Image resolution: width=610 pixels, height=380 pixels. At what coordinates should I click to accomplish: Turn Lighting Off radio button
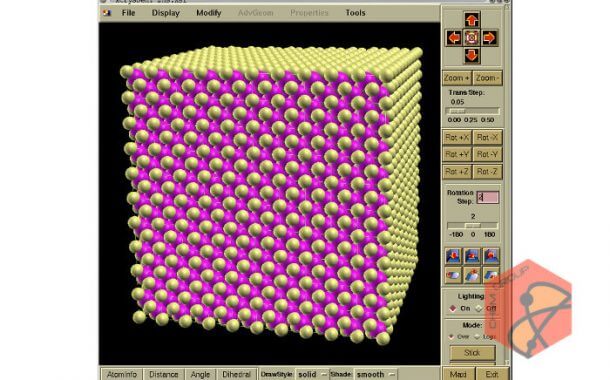[x=479, y=308]
